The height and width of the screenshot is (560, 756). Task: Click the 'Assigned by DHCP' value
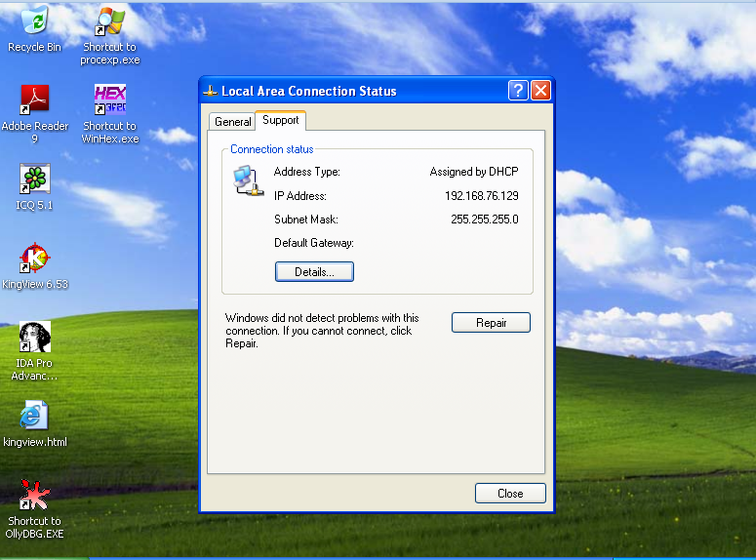click(x=474, y=172)
